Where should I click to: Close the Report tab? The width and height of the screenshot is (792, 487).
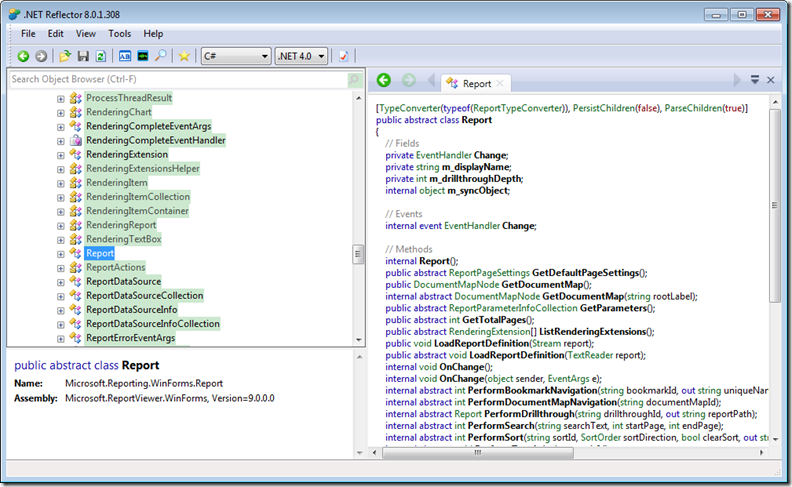click(500, 83)
